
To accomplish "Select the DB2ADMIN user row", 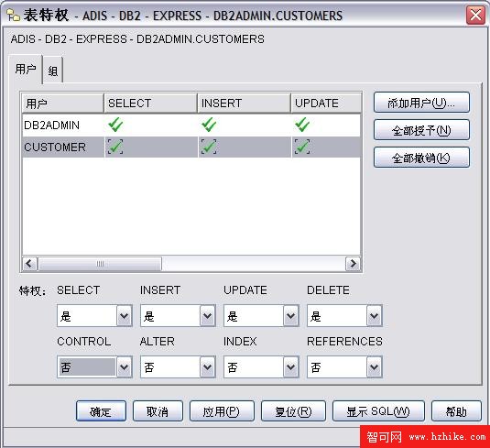I will 191,125.
